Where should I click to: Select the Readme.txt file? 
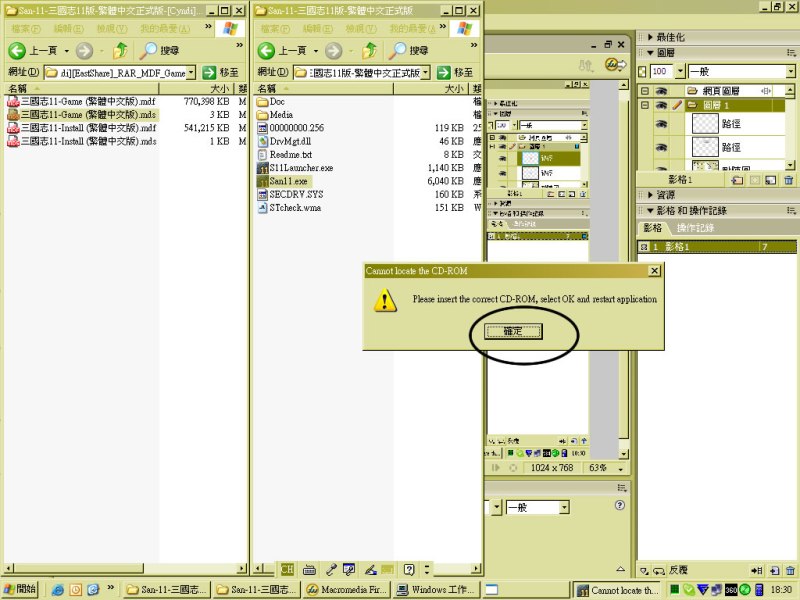(x=285, y=155)
